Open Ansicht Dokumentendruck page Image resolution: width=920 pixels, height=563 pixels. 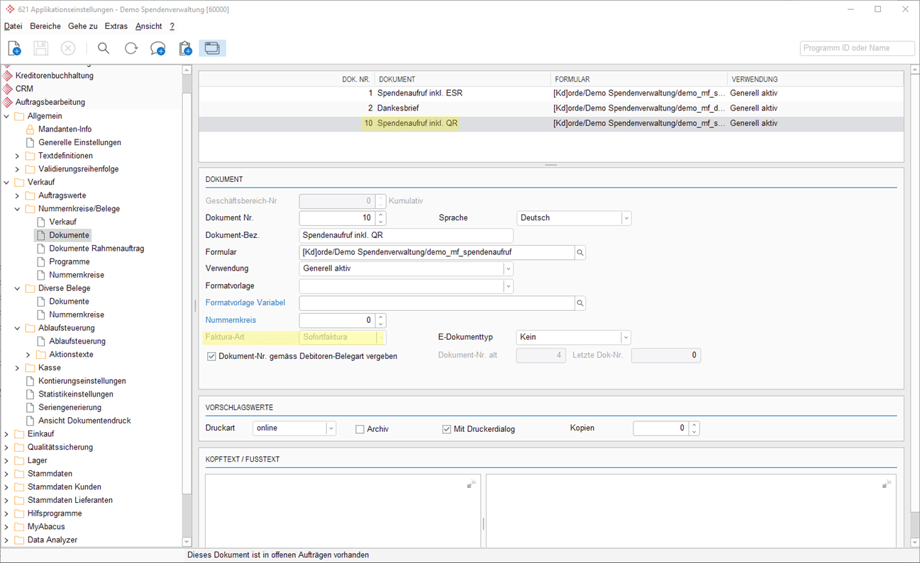[84, 420]
